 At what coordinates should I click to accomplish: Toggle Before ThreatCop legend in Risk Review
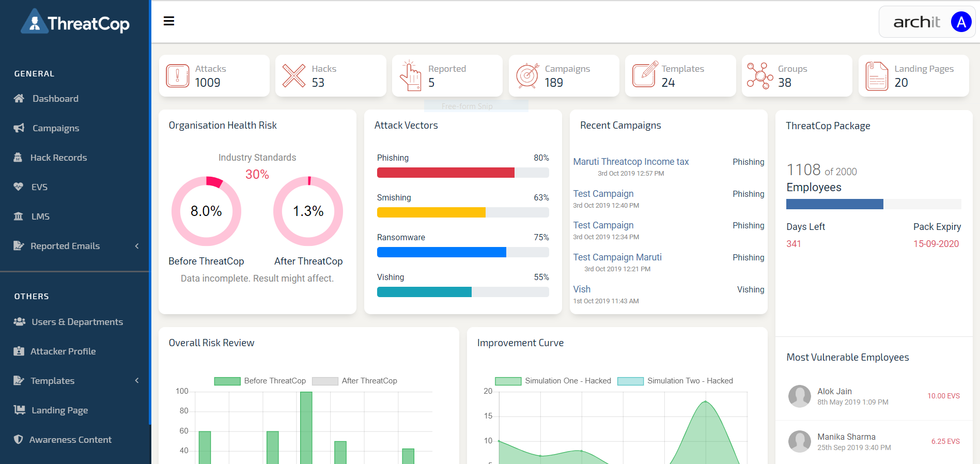[x=260, y=381]
